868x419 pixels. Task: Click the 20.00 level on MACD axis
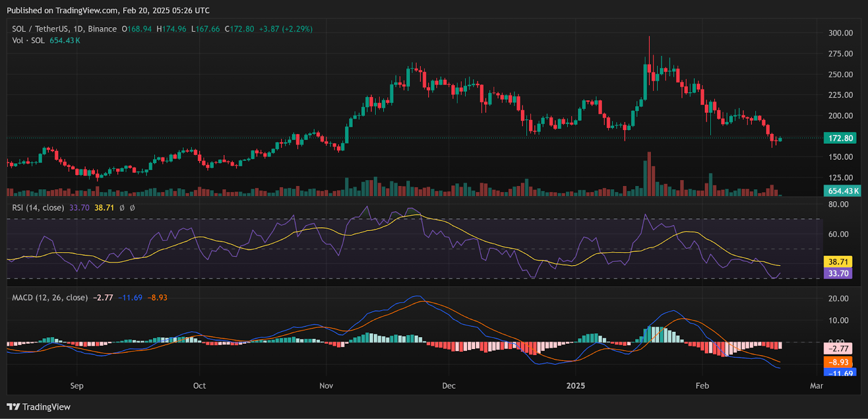pos(838,299)
